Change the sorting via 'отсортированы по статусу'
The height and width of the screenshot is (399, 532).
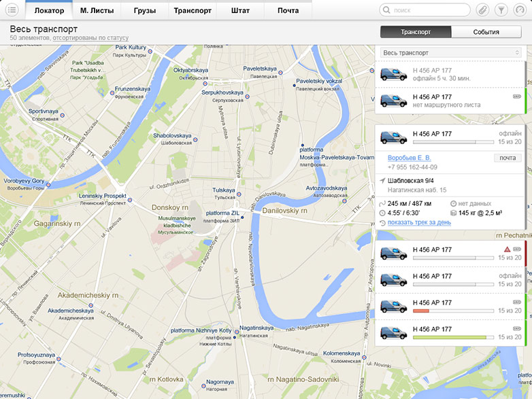pyautogui.click(x=90, y=38)
